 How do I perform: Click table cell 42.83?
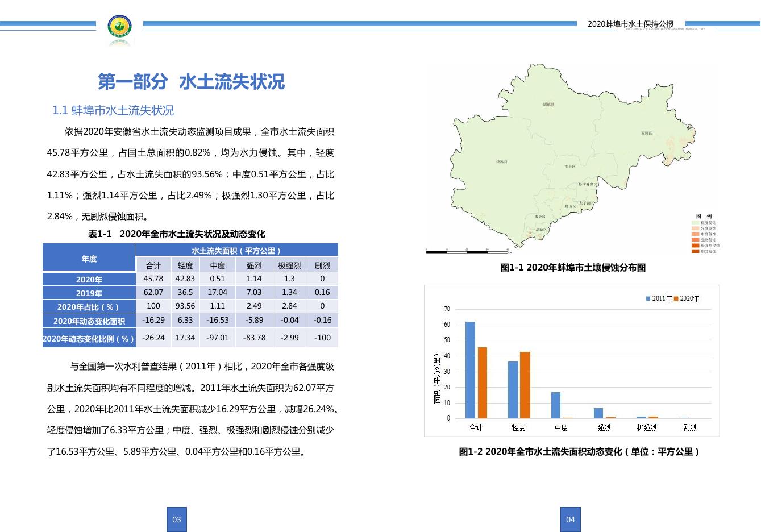(x=185, y=279)
